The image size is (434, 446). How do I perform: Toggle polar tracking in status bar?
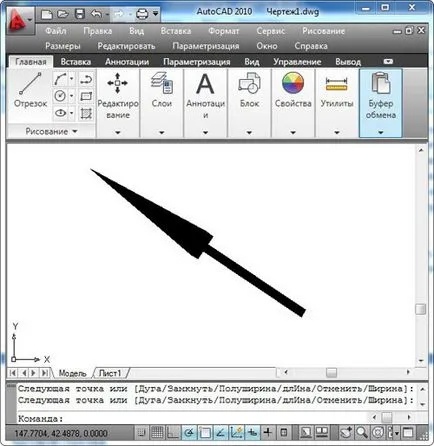pos(189,433)
